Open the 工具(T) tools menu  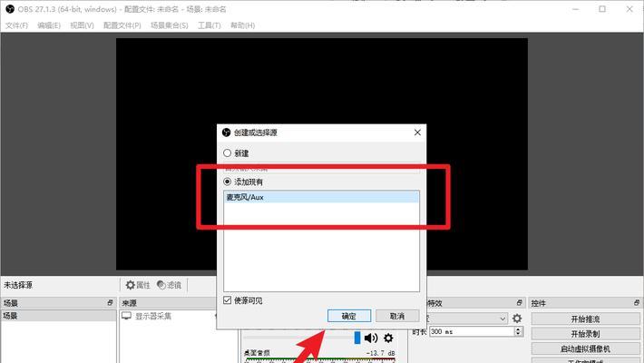point(209,25)
